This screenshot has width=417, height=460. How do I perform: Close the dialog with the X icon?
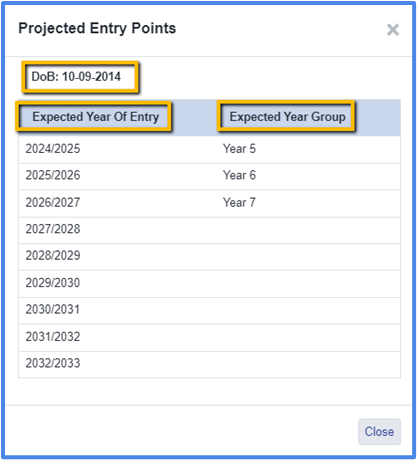click(x=393, y=30)
